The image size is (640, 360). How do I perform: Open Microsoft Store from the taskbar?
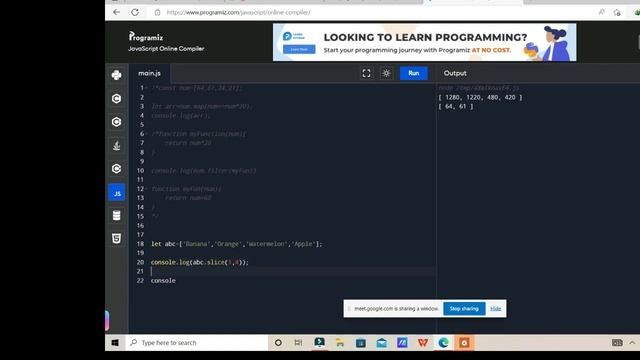[361, 343]
